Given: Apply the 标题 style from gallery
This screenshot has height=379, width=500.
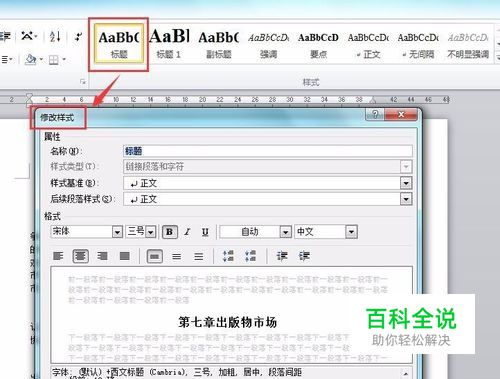Looking at the screenshot, I should [x=119, y=44].
